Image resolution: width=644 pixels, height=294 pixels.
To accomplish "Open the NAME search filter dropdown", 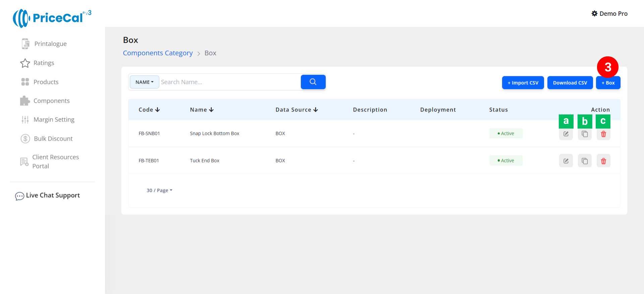I will pos(144,82).
